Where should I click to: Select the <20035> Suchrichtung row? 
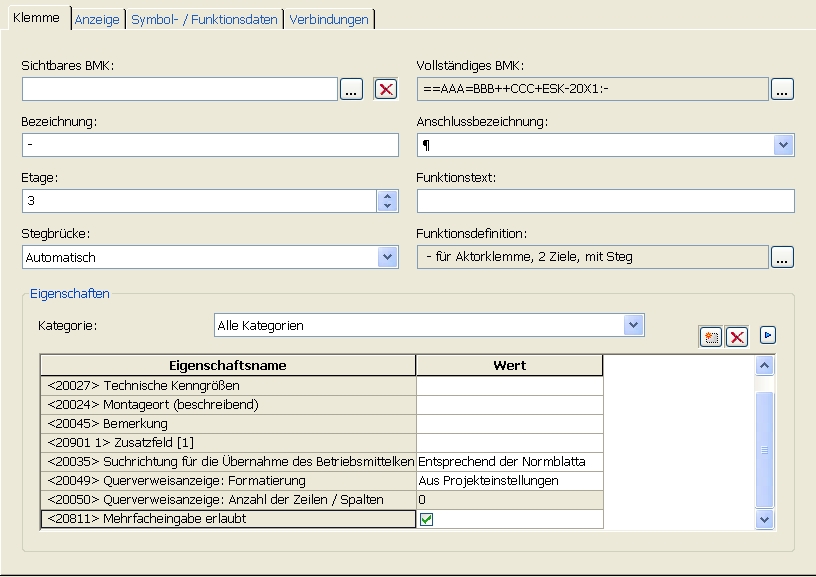[228, 461]
